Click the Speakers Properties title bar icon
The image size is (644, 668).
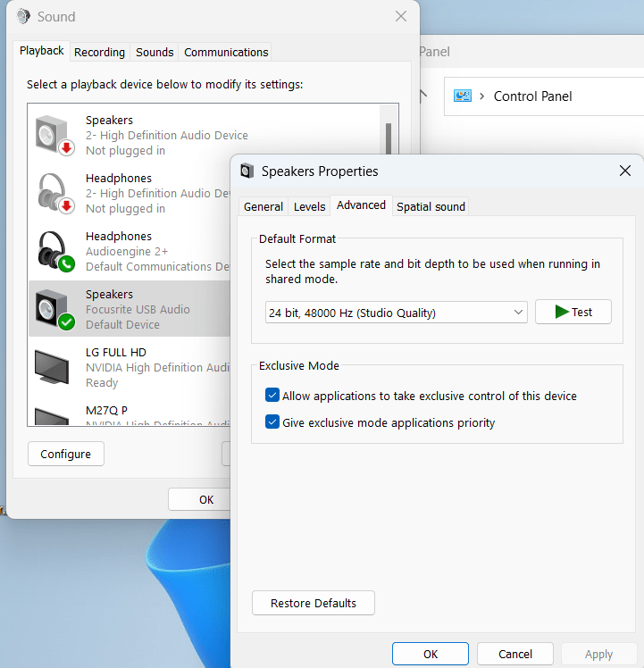pos(247,171)
